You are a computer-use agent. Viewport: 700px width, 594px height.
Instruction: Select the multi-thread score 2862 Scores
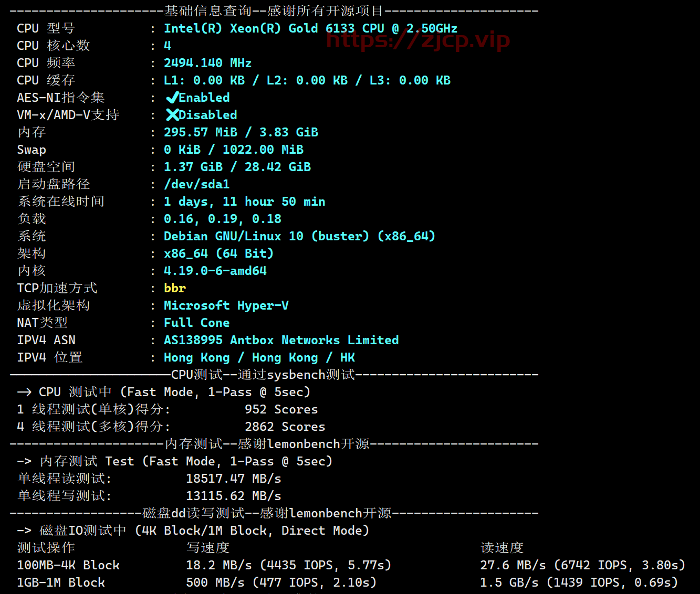coord(285,427)
